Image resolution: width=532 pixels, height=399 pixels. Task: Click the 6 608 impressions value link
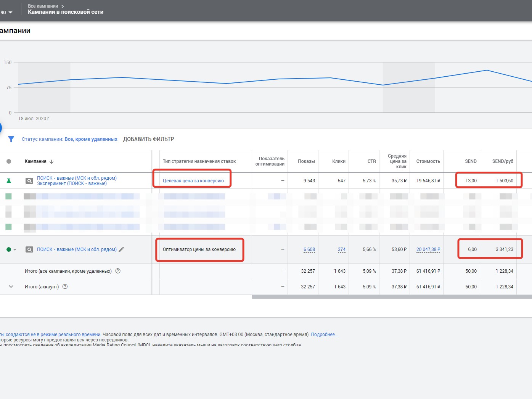pos(309,249)
